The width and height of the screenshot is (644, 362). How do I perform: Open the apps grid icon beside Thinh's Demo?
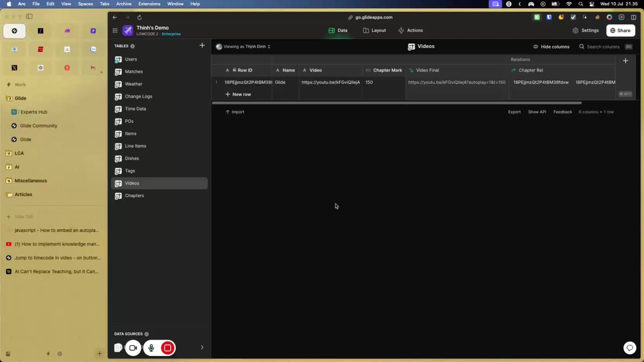pyautogui.click(x=115, y=31)
